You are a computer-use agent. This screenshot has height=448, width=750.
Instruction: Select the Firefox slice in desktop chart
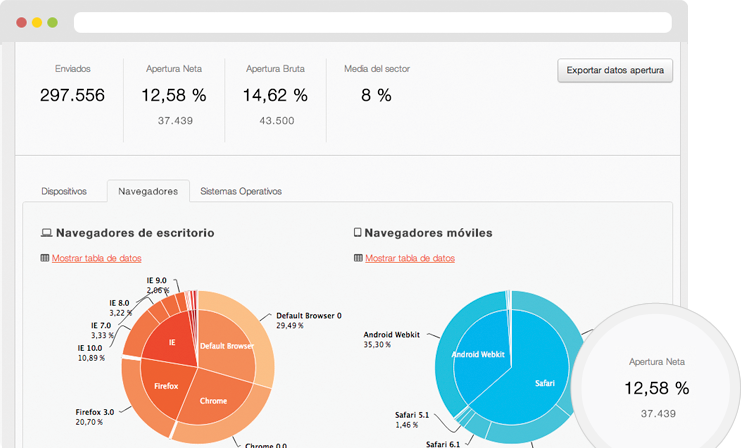point(165,383)
